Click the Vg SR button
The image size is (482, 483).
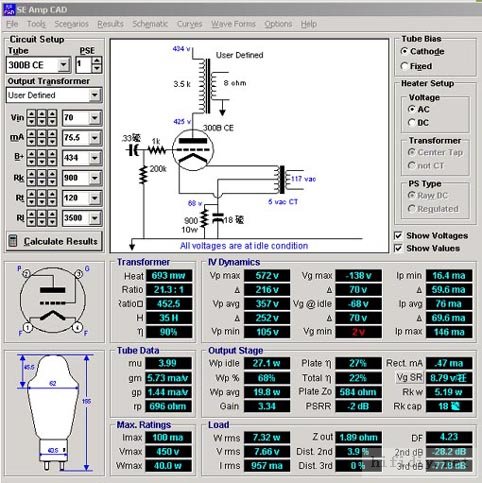tap(409, 378)
